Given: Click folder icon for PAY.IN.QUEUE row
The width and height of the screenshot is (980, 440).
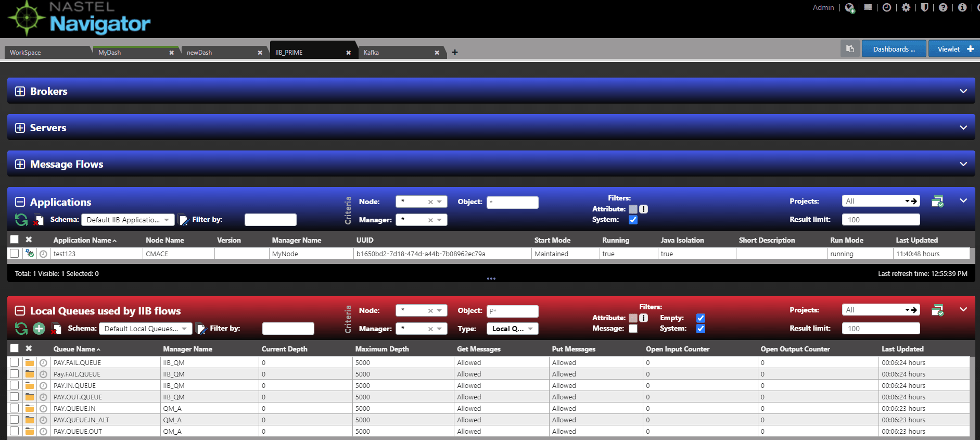Looking at the screenshot, I should tap(30, 385).
